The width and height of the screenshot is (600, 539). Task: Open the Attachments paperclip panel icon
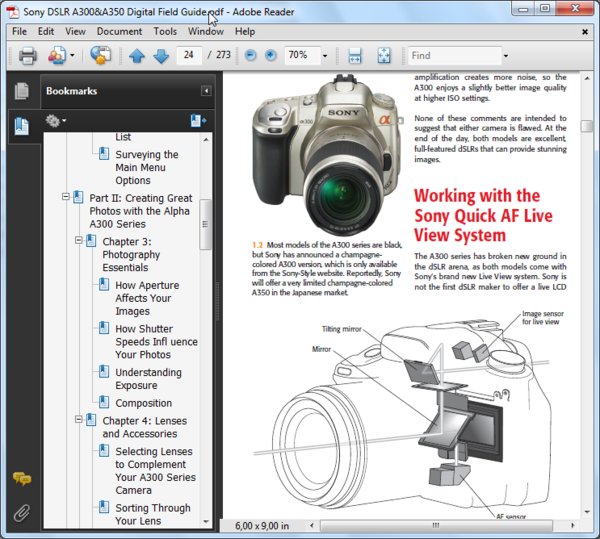tap(21, 513)
